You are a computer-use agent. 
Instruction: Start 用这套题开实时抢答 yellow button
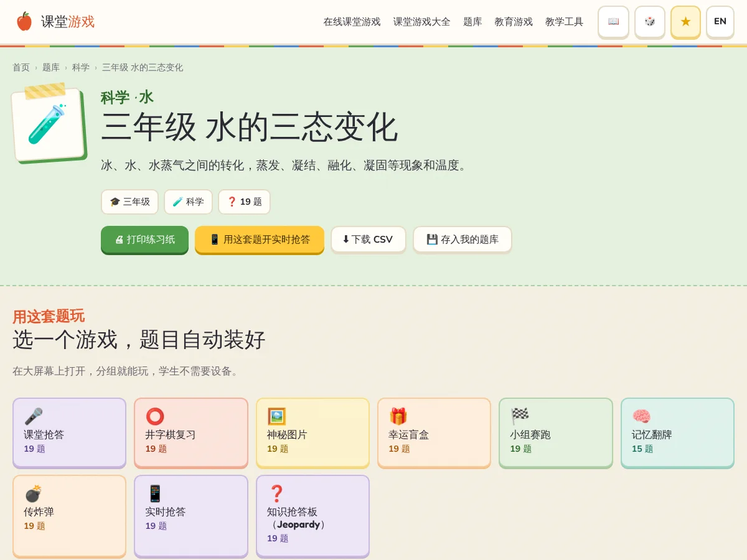pos(260,240)
